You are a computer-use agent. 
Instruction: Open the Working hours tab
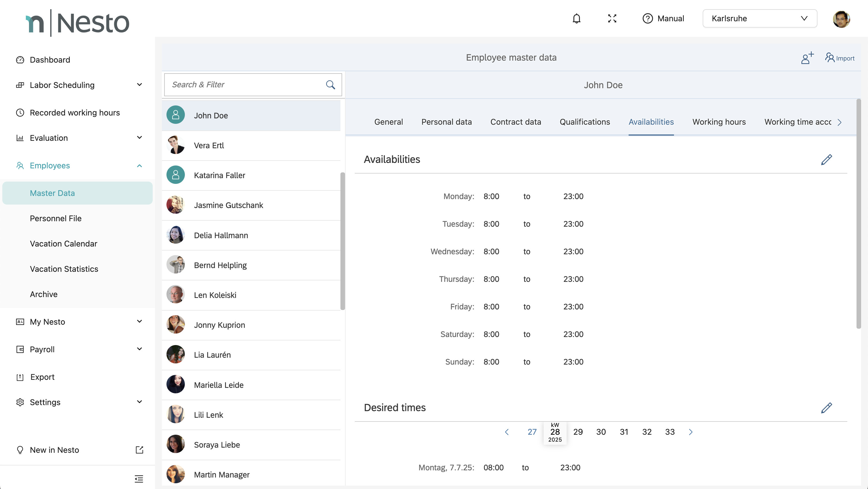point(719,122)
